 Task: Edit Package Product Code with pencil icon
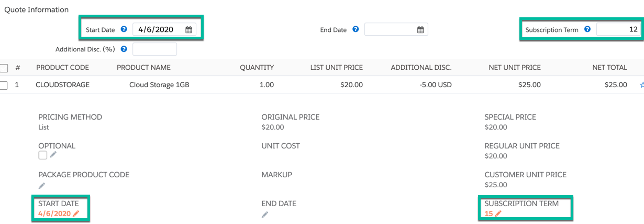42,186
